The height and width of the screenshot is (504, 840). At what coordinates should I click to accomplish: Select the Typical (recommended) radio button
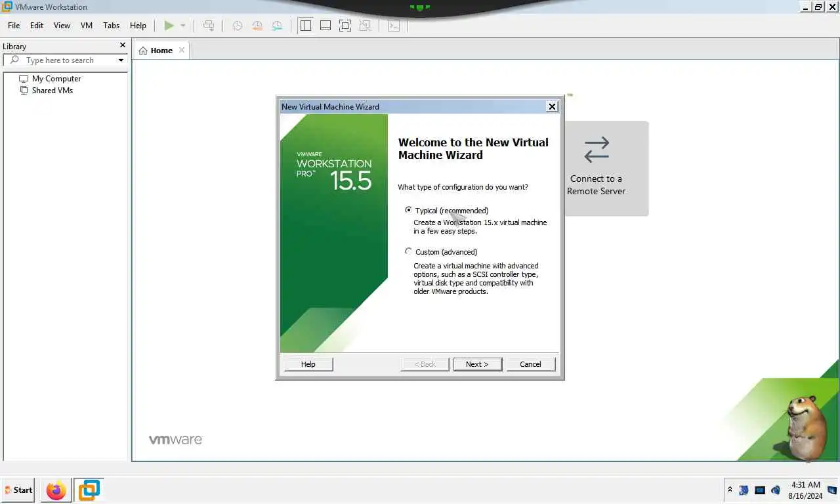click(409, 210)
